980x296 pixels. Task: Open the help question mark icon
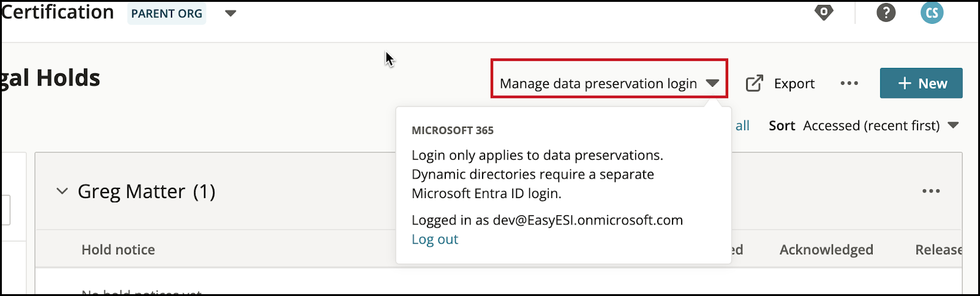click(x=886, y=12)
